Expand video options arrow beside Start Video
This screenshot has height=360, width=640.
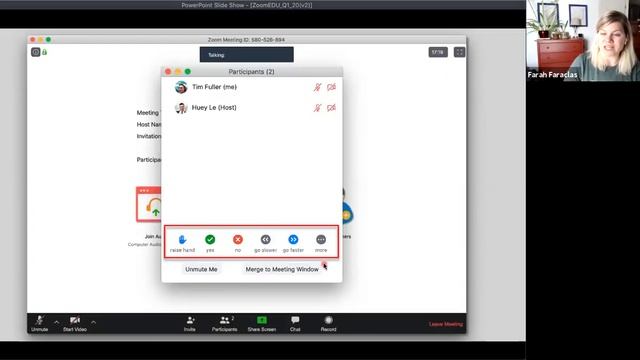[93, 322]
